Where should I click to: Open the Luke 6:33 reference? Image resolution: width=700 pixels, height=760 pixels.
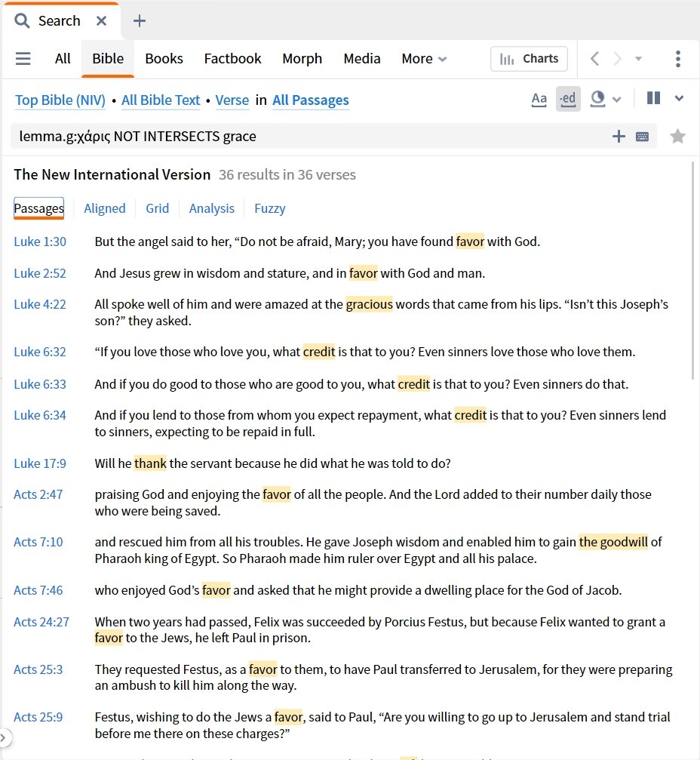click(40, 384)
